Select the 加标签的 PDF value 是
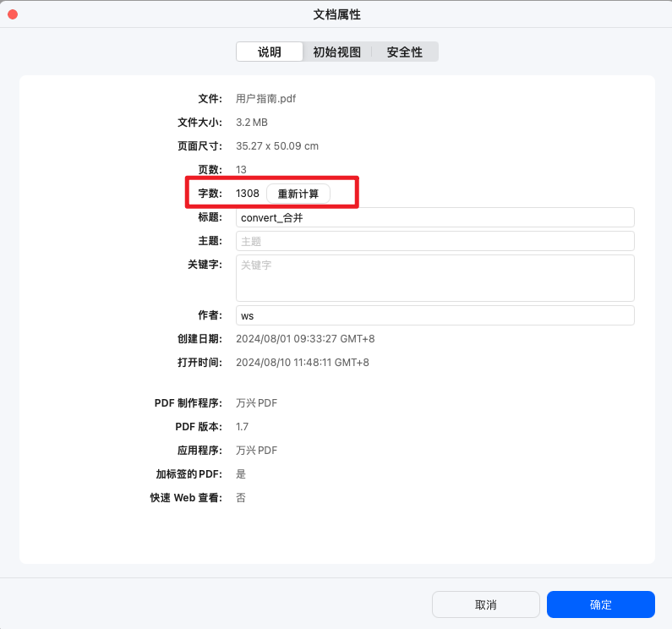672x629 pixels. 241,473
